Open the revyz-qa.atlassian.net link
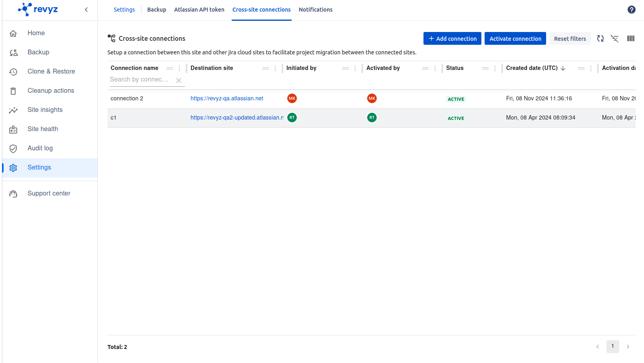 pos(227,98)
